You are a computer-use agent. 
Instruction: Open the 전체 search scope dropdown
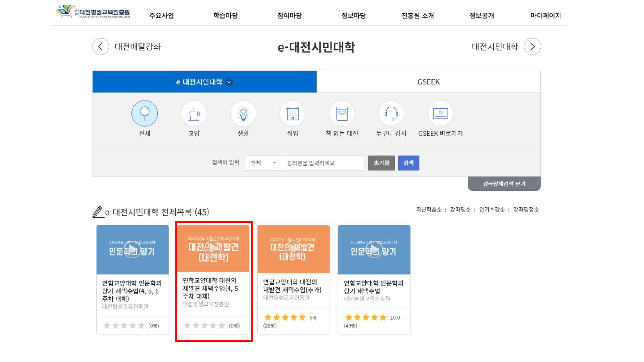pos(263,163)
